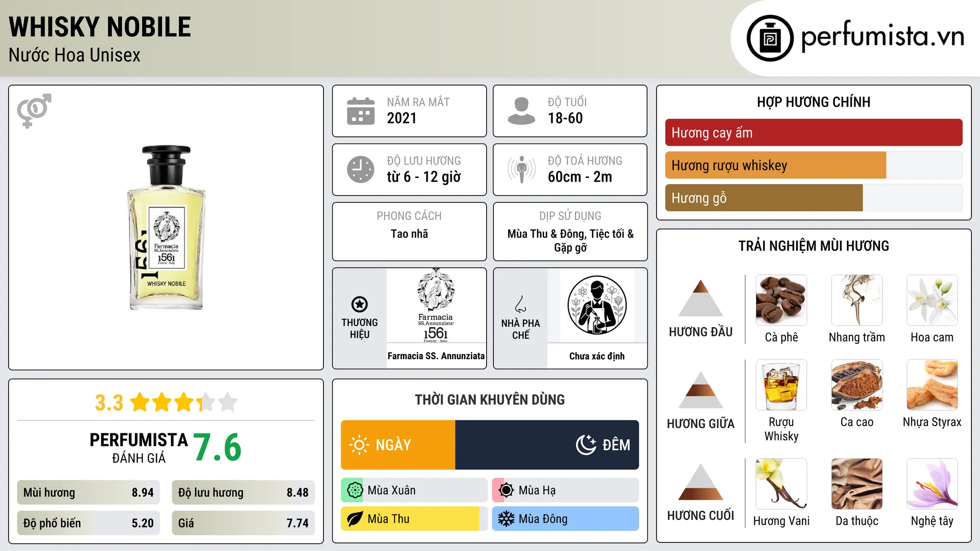This screenshot has height=551, width=980.
Task: Click the blue Mùa Đông season bar
Action: pos(565,519)
